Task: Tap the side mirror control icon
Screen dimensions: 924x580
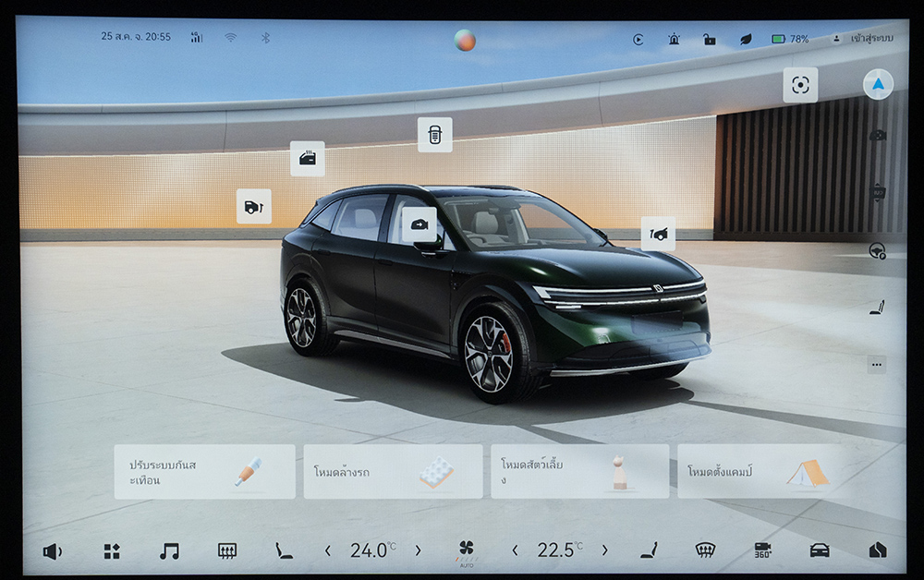Action: (x=419, y=224)
